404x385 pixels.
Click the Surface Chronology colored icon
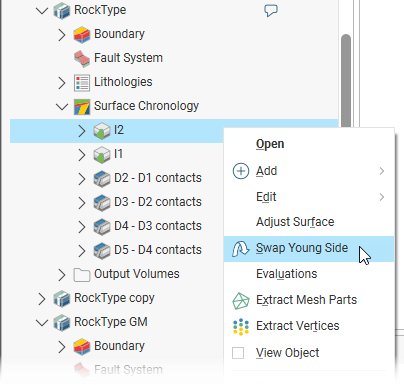coord(82,107)
